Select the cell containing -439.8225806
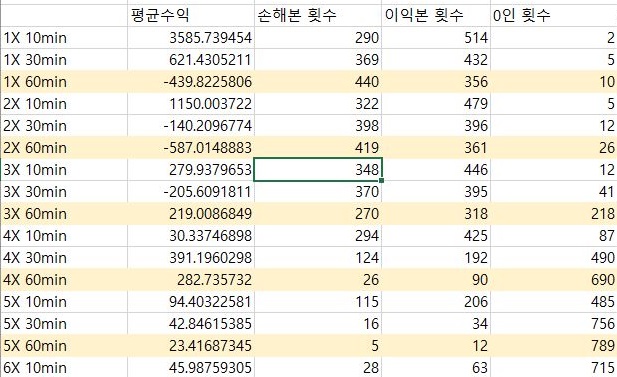 pos(191,82)
